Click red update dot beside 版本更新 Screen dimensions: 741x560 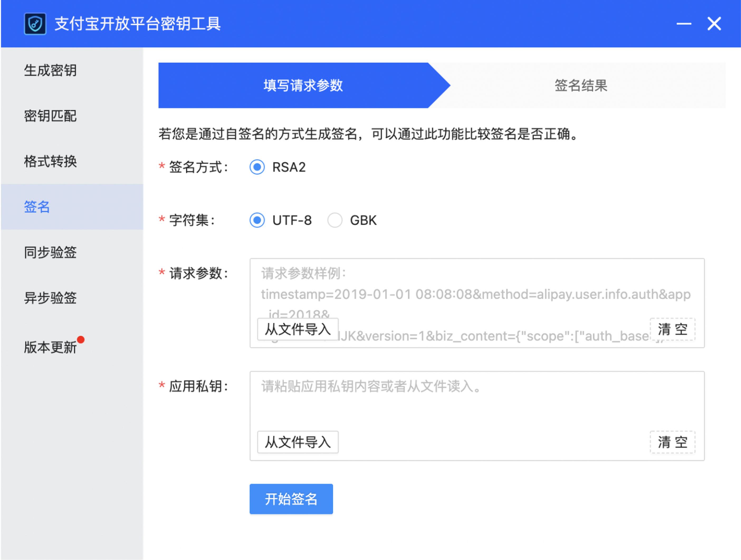coord(81,339)
